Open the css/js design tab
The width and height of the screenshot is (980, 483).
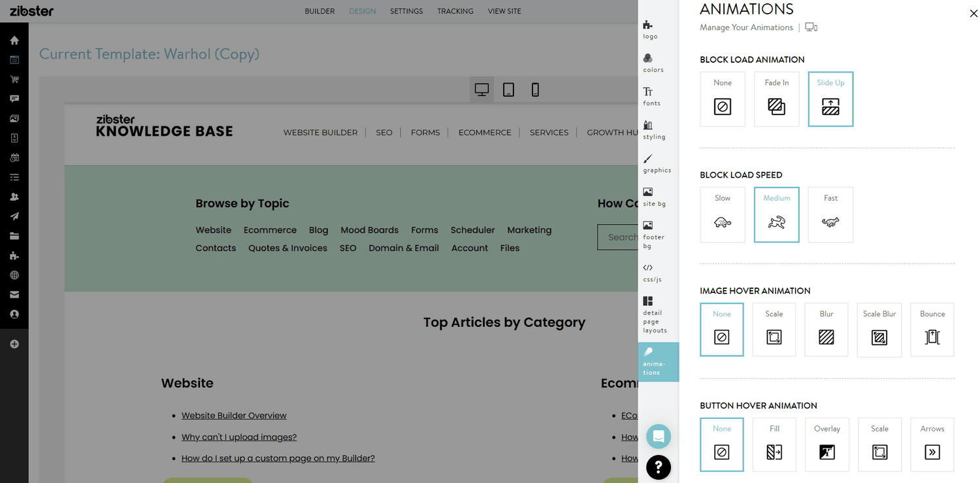652,273
